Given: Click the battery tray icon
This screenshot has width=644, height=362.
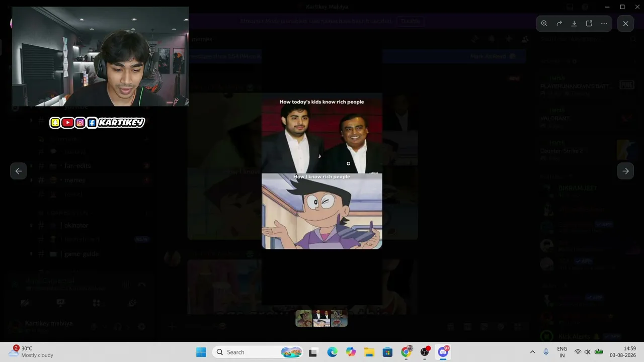Looking at the screenshot, I should tap(599, 352).
